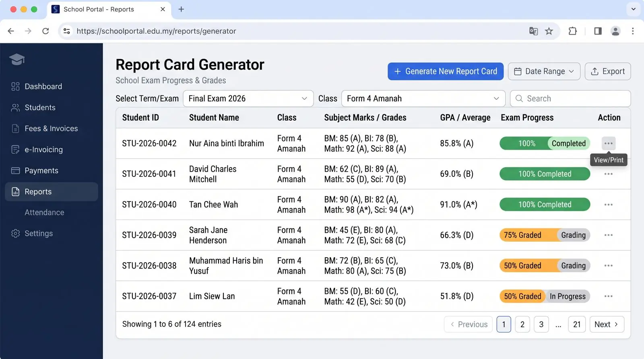Image resolution: width=644 pixels, height=359 pixels.
Task: Select the Reports sidebar item
Action: coord(51,192)
